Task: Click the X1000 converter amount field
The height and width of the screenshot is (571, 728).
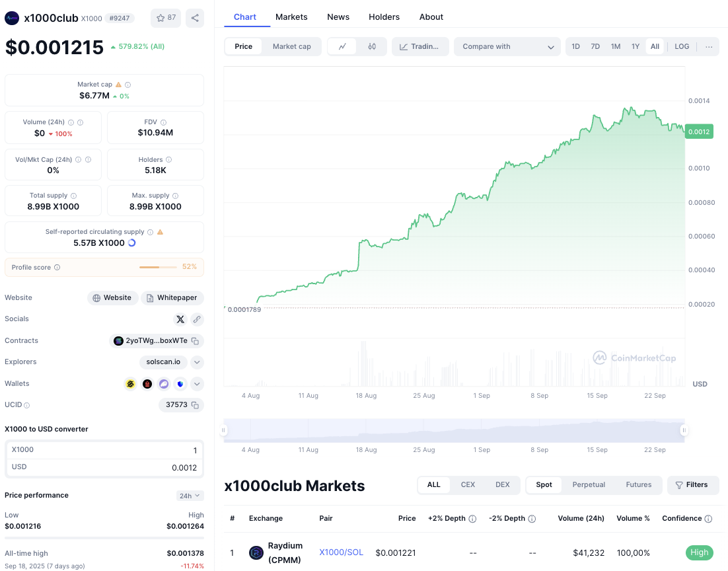Action: coord(104,450)
